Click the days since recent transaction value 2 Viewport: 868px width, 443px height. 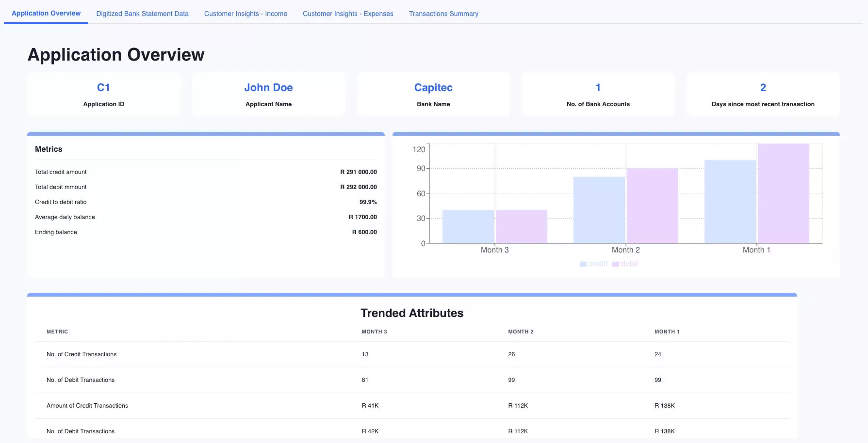point(763,88)
